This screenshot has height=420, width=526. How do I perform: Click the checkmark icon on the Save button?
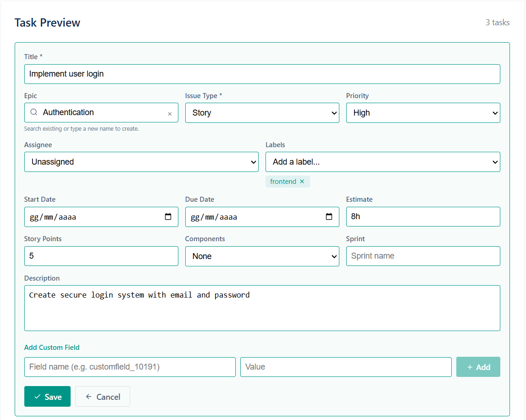pos(38,397)
